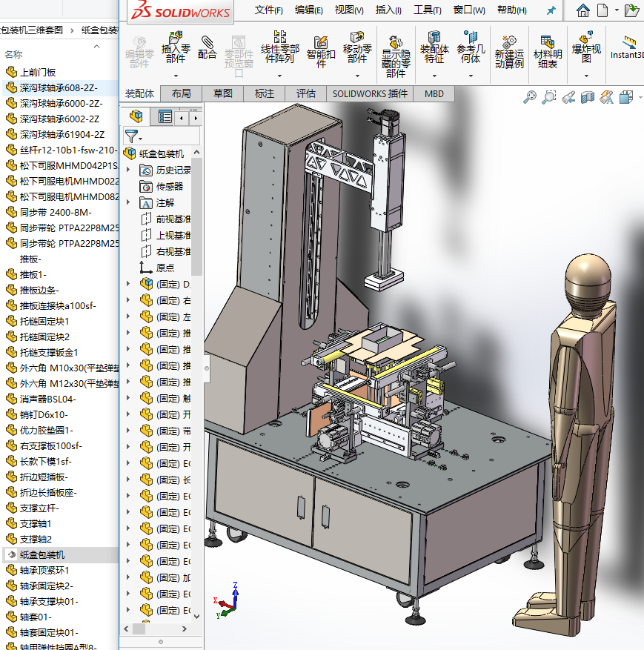Click the Section View icon
Viewport: 644px width, 650px height.
(x=588, y=97)
